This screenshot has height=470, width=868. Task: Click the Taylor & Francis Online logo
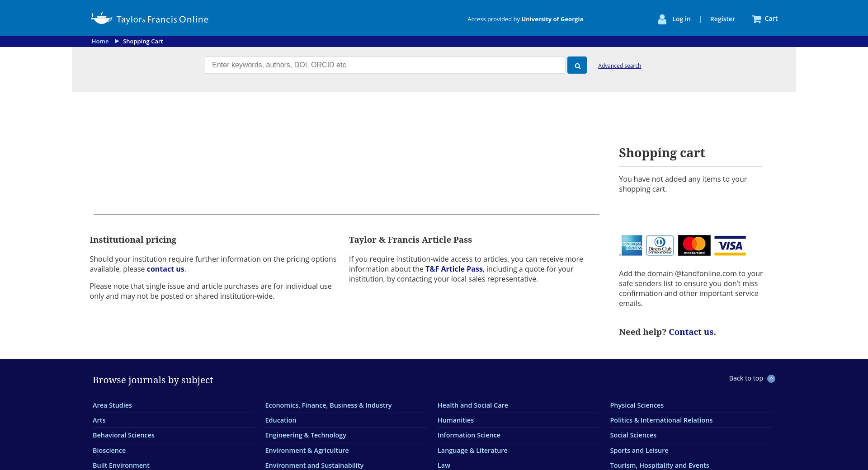point(150,19)
